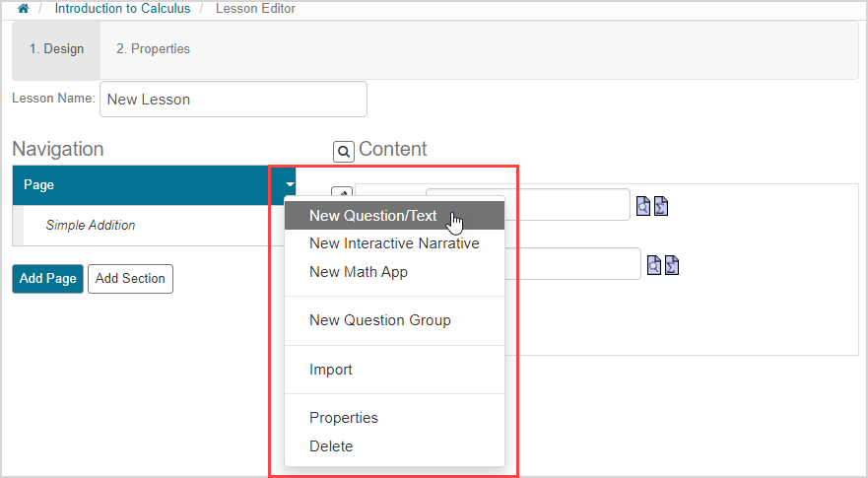Expand the Page dropdown arrow

coord(290,184)
